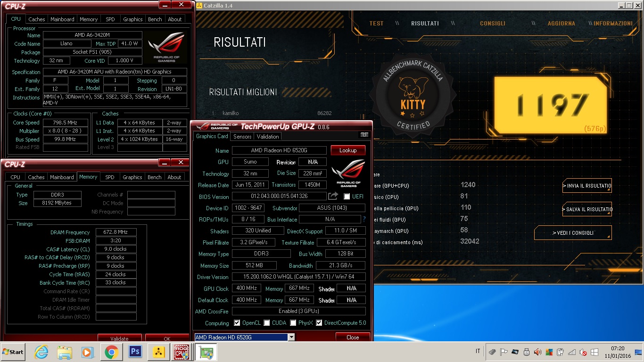Click Validate button in CPU-Z Memory window

click(x=119, y=338)
